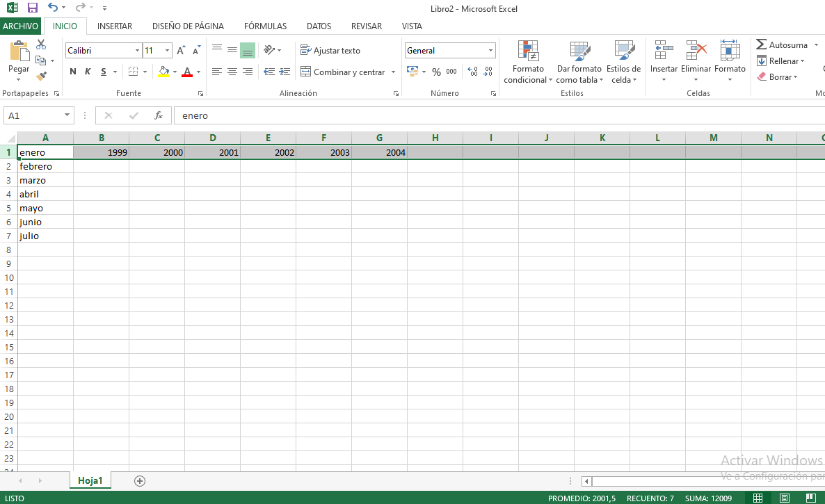The width and height of the screenshot is (825, 504).
Task: Increase font size with the large A icon
Action: coord(181,51)
